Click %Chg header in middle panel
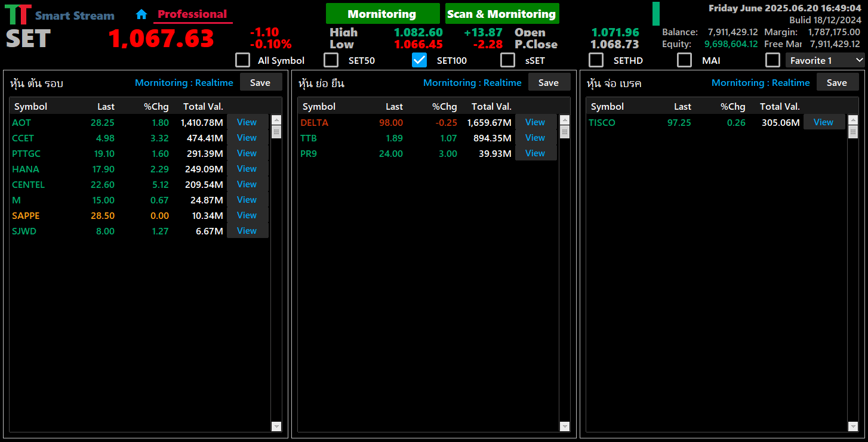This screenshot has width=868, height=442. tap(445, 107)
